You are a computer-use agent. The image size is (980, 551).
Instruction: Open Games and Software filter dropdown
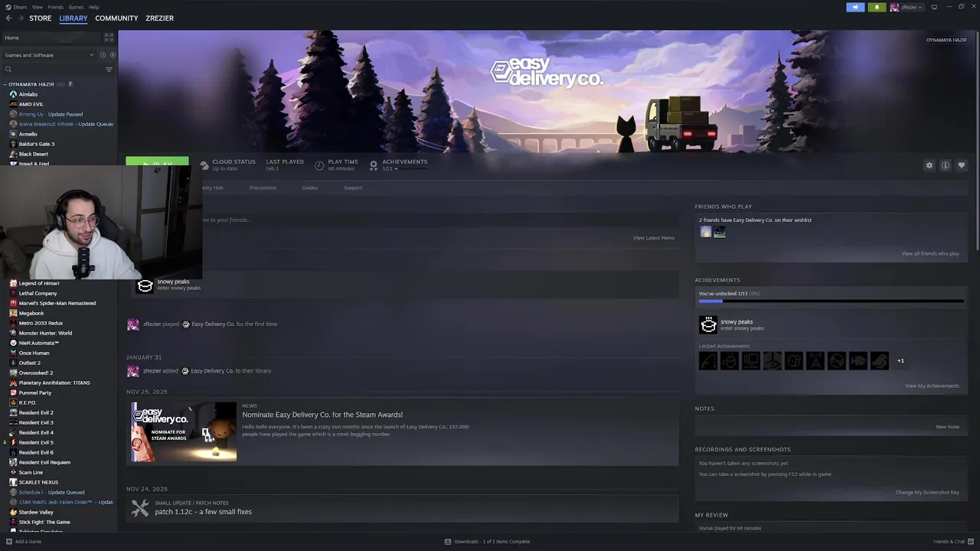tap(49, 55)
